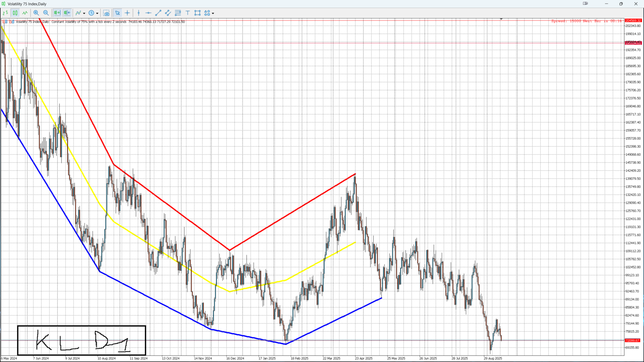
Task: Select the horizontal line tool
Action: (x=148, y=13)
